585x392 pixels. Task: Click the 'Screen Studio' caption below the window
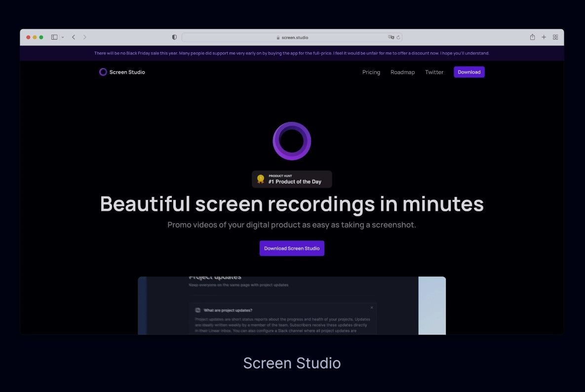click(292, 363)
